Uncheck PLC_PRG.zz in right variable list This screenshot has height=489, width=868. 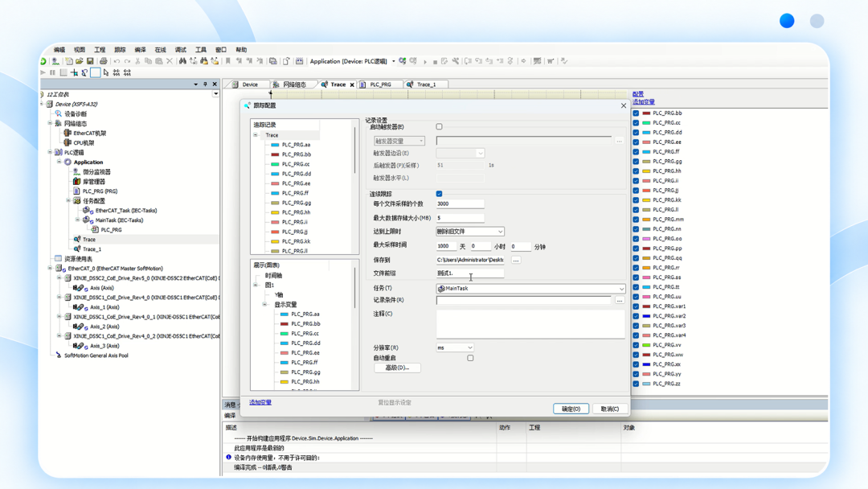tap(636, 384)
